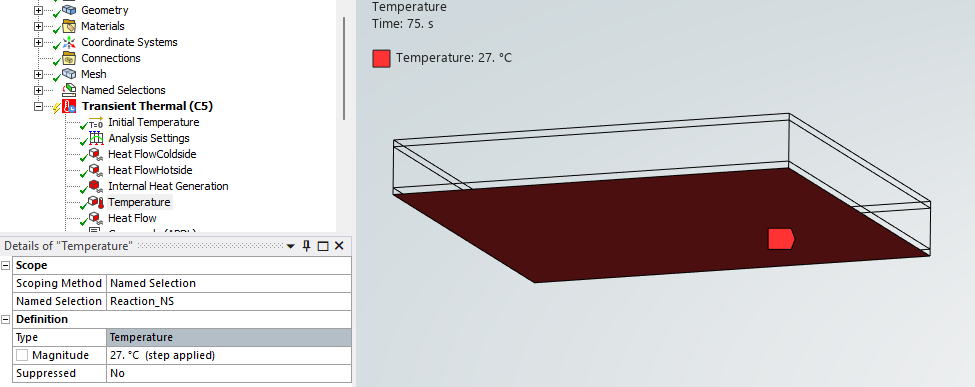Click the Internal Heat Generation red icon
The image size is (975, 387).
click(x=95, y=186)
